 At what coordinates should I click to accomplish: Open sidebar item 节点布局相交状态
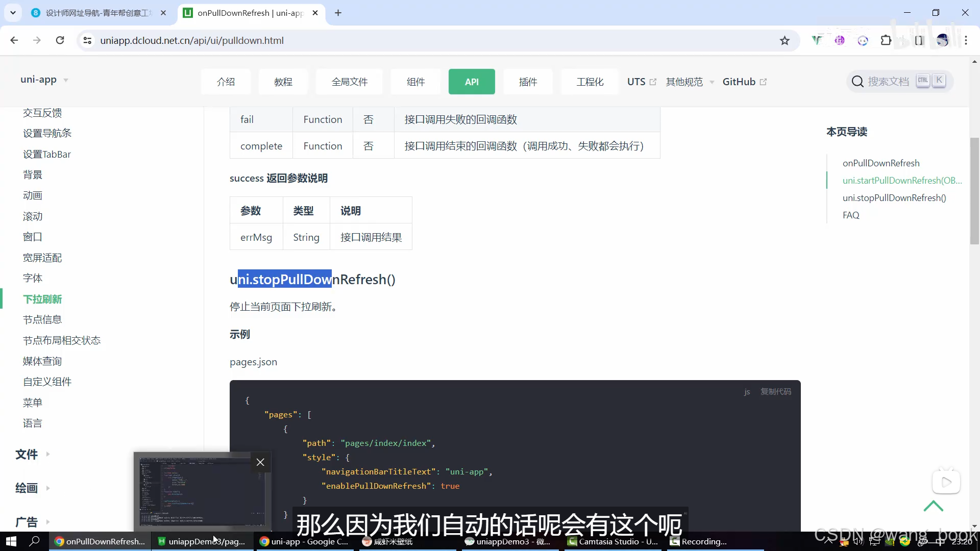(61, 340)
